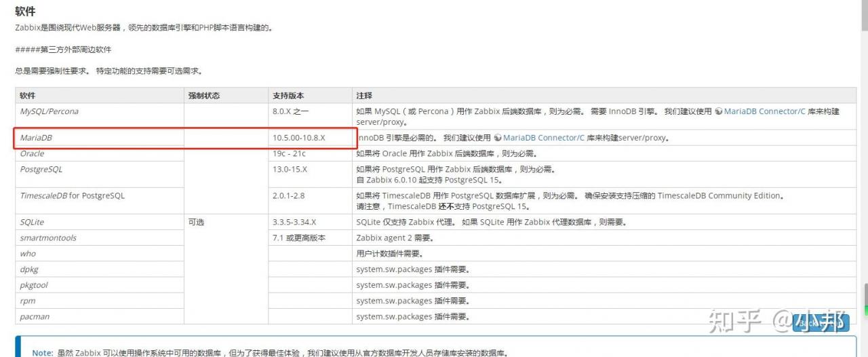Screen dimensions: 868x357
Task: Click system.sw.packages note in dpkg row
Action: pyautogui.click(x=412, y=269)
